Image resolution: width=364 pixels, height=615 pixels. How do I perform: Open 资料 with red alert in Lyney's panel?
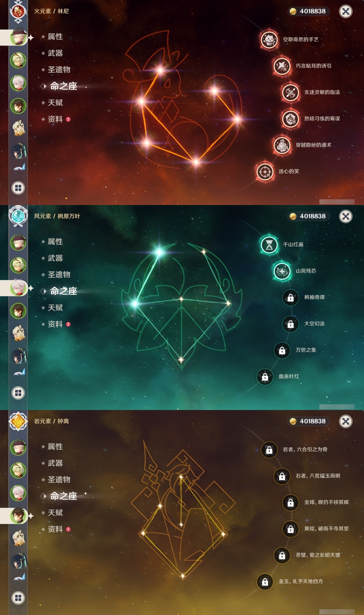point(56,119)
